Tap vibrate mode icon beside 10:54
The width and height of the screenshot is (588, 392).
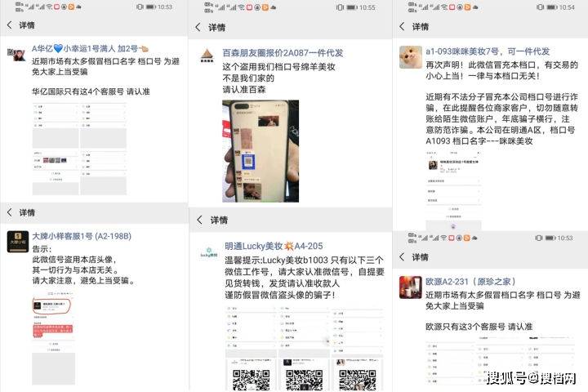540,7
